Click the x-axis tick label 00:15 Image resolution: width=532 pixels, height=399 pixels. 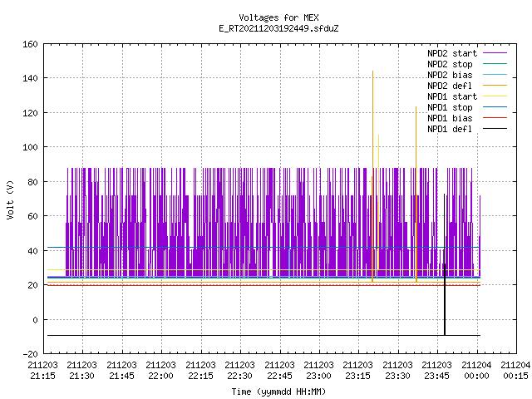coord(516,376)
